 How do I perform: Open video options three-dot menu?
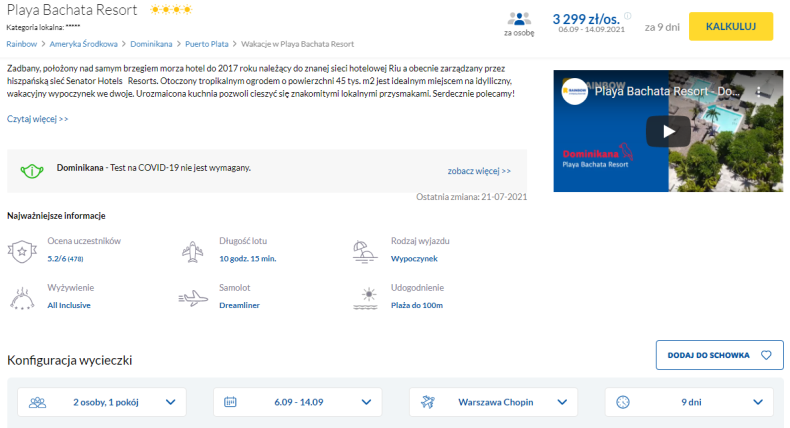[x=758, y=92]
